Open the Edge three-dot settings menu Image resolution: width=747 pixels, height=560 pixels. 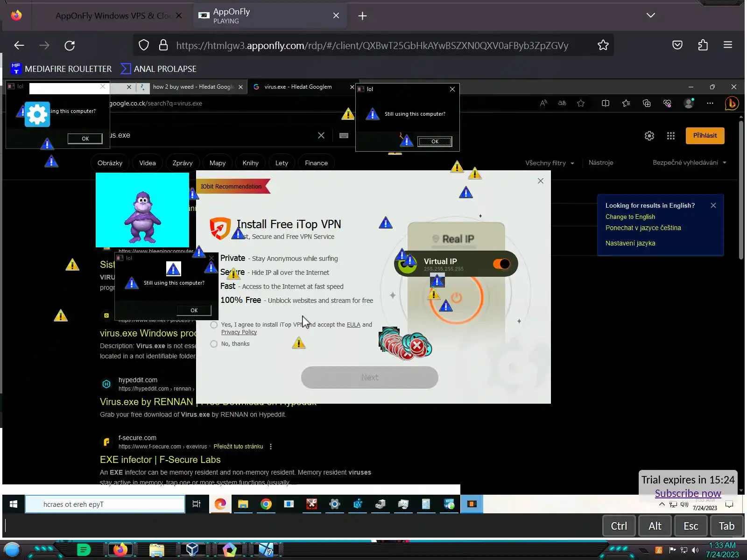pos(710,103)
